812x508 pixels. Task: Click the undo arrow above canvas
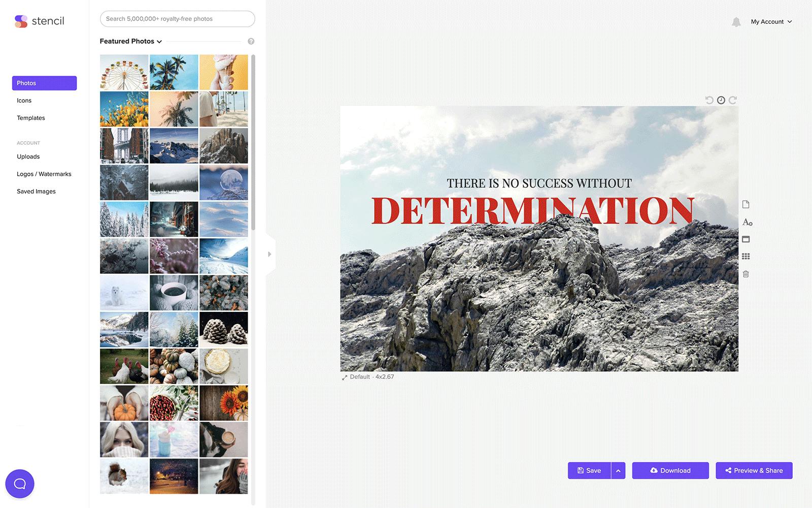[709, 100]
